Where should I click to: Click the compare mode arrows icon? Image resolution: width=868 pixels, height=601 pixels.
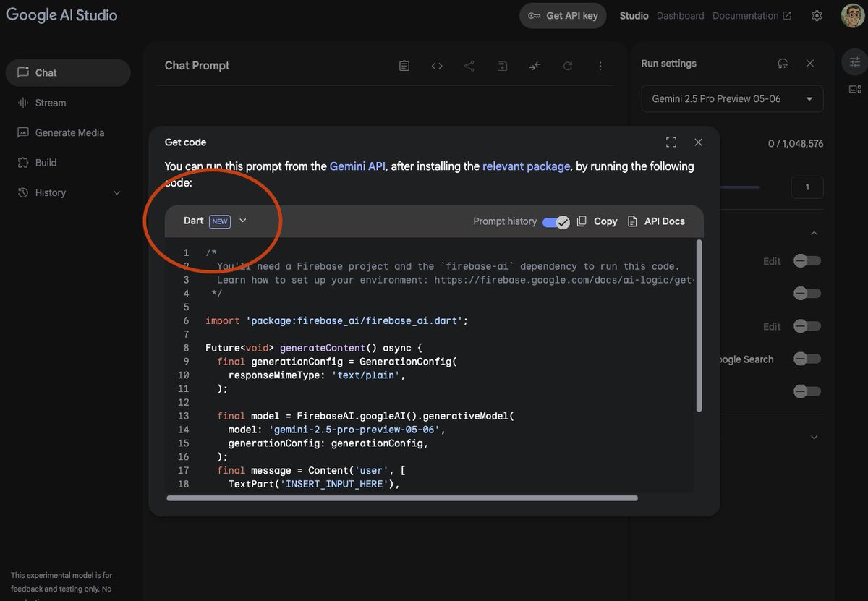pyautogui.click(x=535, y=66)
